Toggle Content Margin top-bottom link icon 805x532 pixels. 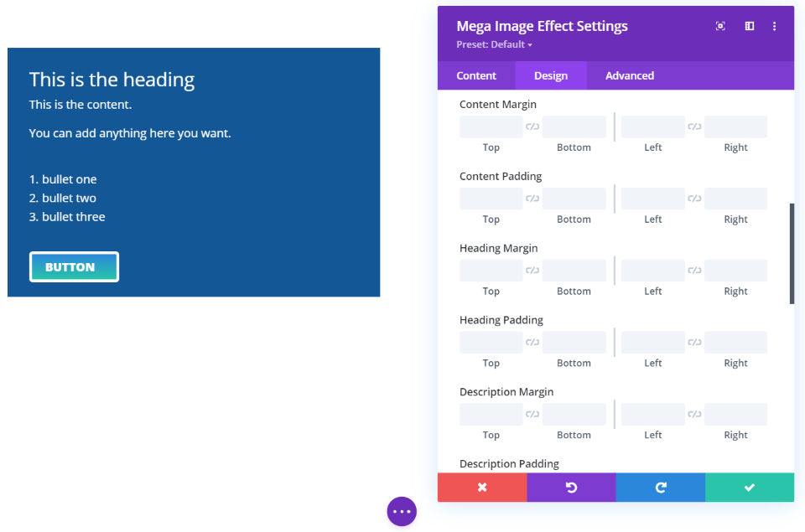[532, 127]
